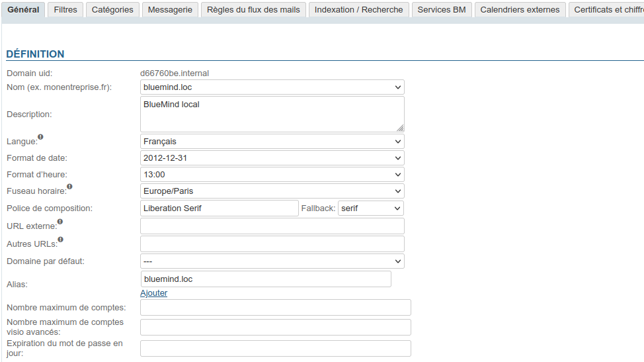Open the Messagerie tab
The width and height of the screenshot is (644, 362).
170,10
